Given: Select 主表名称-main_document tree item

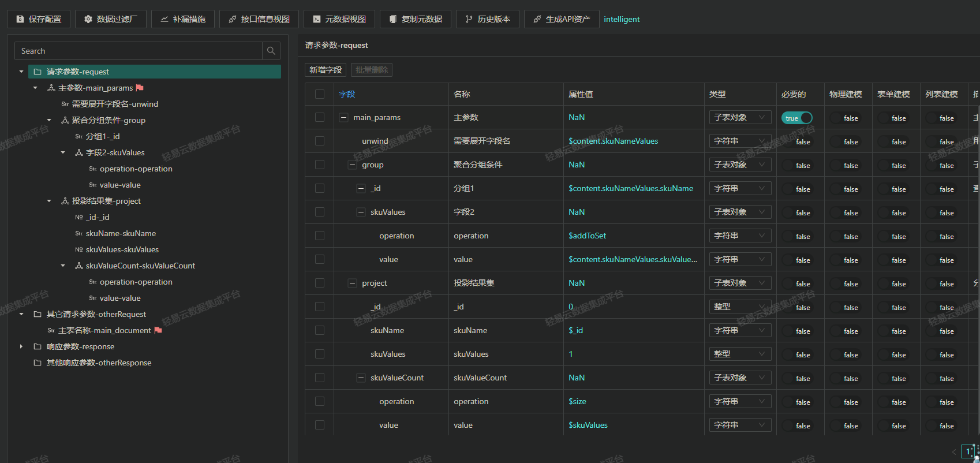Looking at the screenshot, I should 104,330.
